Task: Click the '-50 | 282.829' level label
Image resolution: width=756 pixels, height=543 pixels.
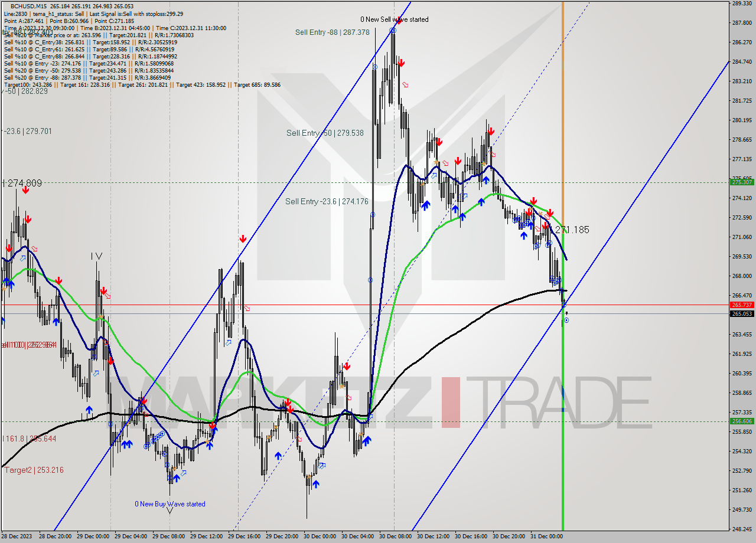Action: point(25,91)
